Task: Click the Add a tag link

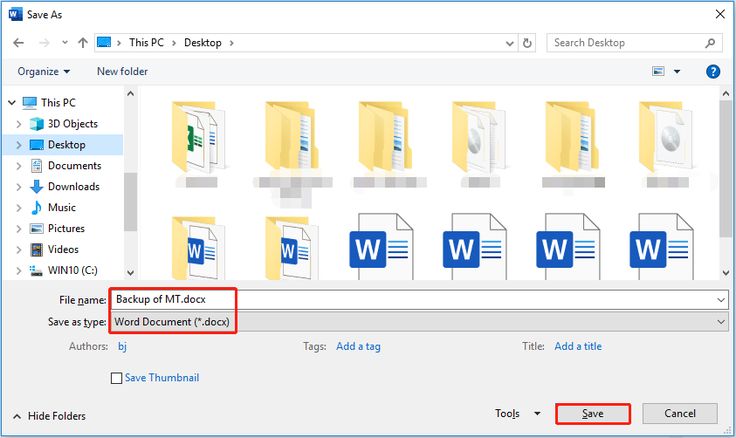Action: coord(358,347)
